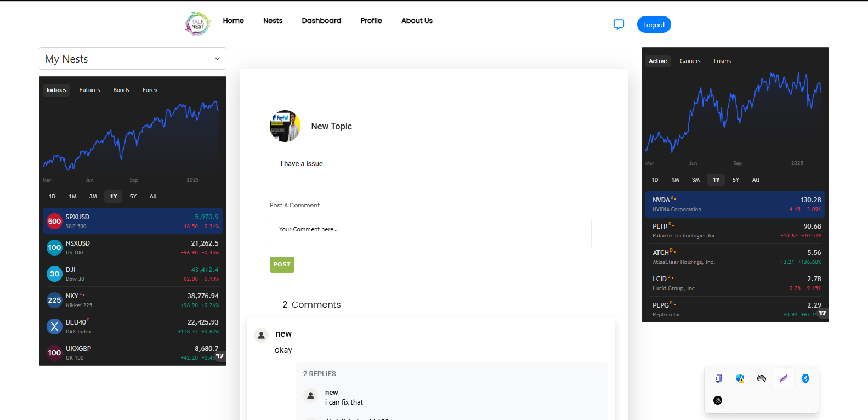The width and height of the screenshot is (868, 420).
Task: Click the TalkNest logo
Action: [x=198, y=24]
